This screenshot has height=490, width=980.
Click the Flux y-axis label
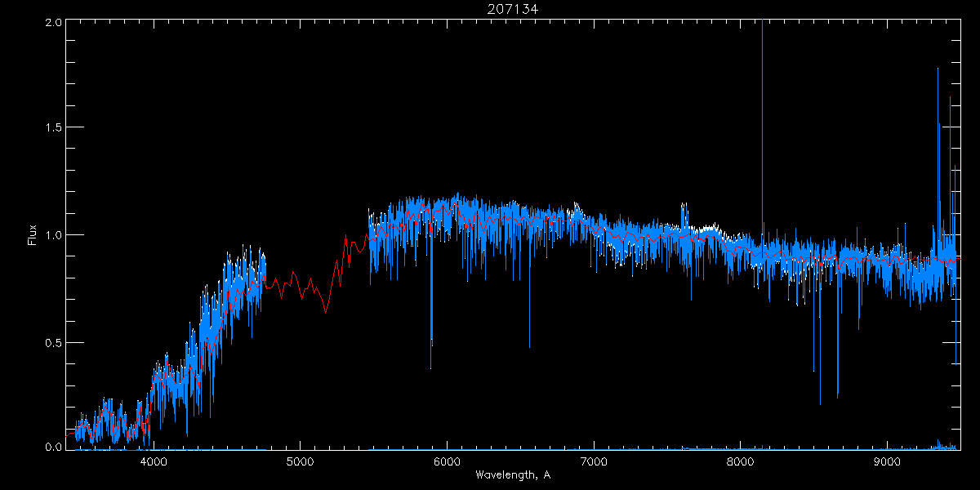[x=33, y=235]
